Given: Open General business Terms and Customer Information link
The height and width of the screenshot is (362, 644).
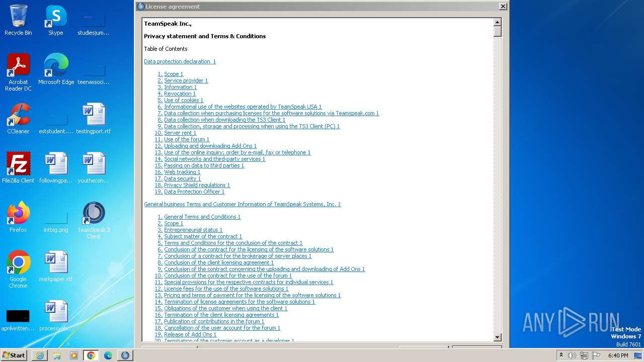Looking at the screenshot, I should (x=243, y=204).
